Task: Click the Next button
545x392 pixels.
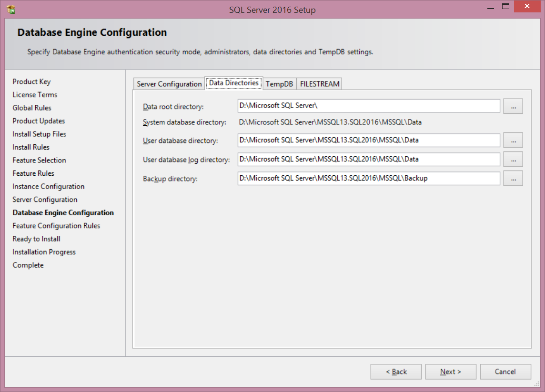Action: point(450,372)
